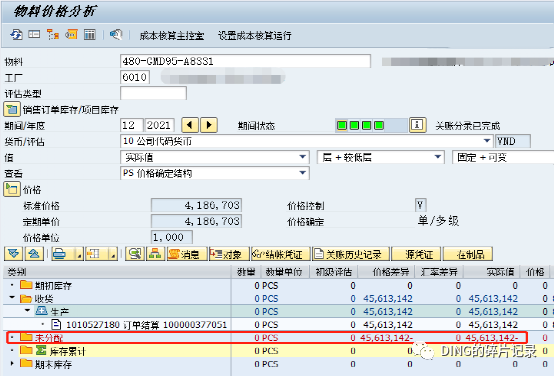
Task: Click the empty 评估类型 field
Action: coord(153,93)
